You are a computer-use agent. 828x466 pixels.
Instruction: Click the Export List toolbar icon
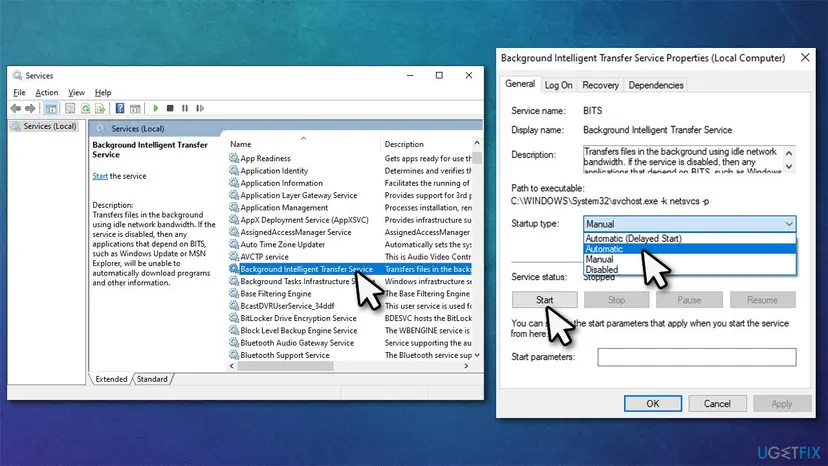[x=100, y=108]
